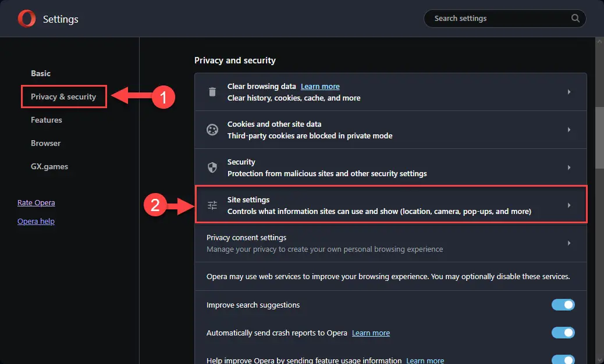604x364 pixels.
Task: Toggle Improve search suggestions switch
Action: [x=563, y=305]
